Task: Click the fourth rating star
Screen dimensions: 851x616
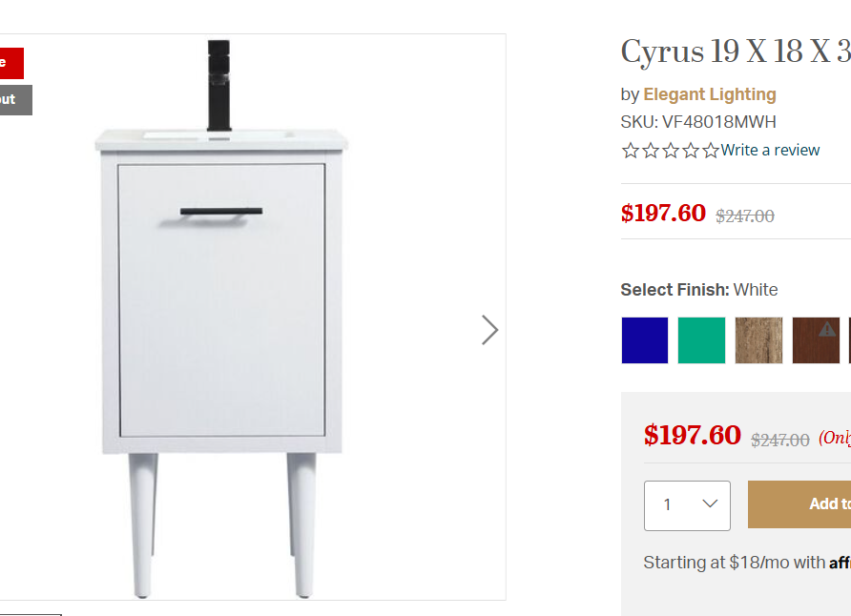Action: click(691, 151)
